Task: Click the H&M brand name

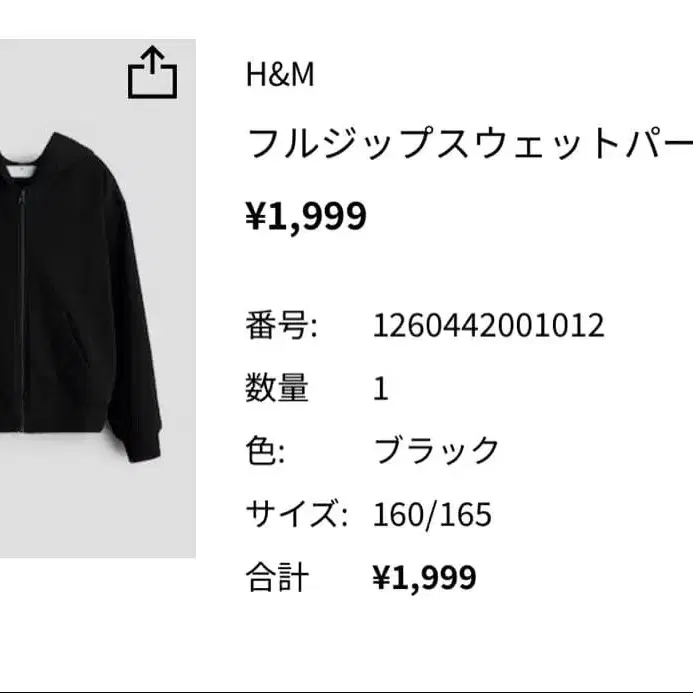Action: click(x=280, y=74)
